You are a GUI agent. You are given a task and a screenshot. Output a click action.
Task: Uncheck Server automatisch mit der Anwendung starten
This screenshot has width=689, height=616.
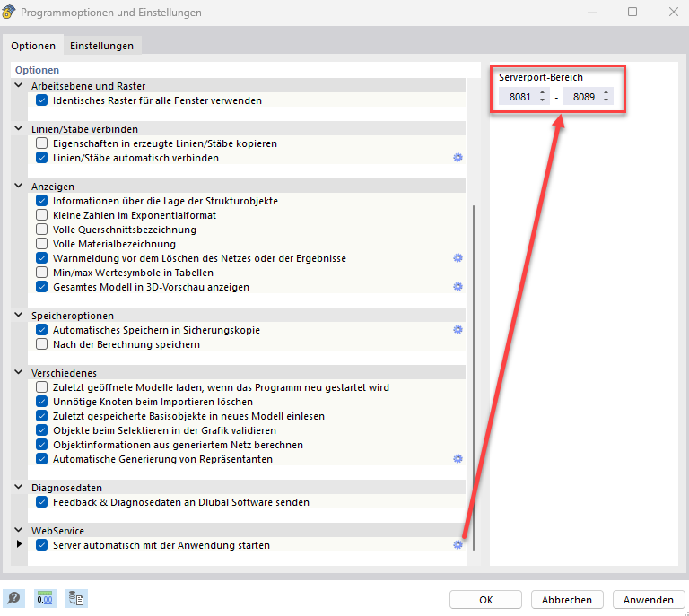tap(42, 545)
